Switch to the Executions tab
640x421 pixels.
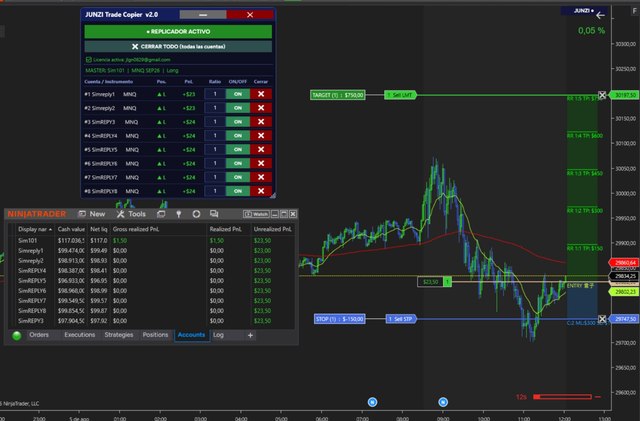tap(80, 335)
